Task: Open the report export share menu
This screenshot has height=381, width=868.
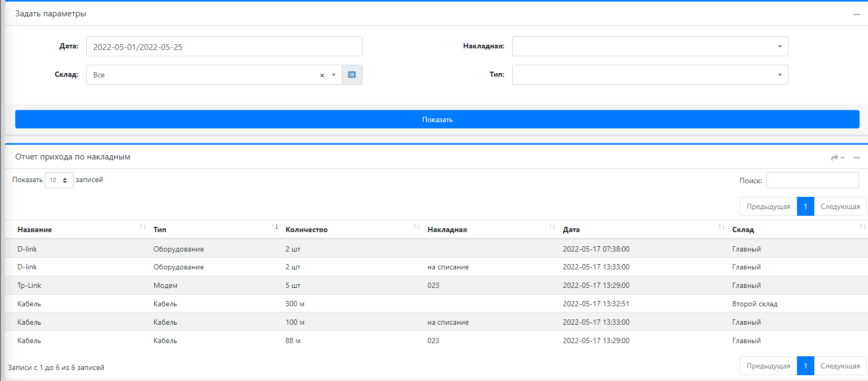Action: tap(837, 157)
